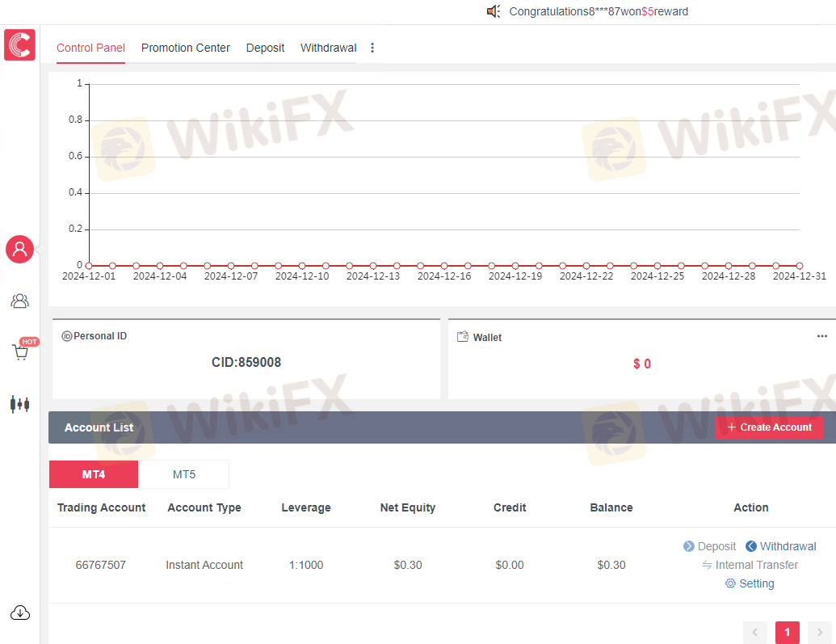The width and height of the screenshot is (836, 644).
Task: Click the 1:1000 leverage value
Action: click(x=306, y=565)
